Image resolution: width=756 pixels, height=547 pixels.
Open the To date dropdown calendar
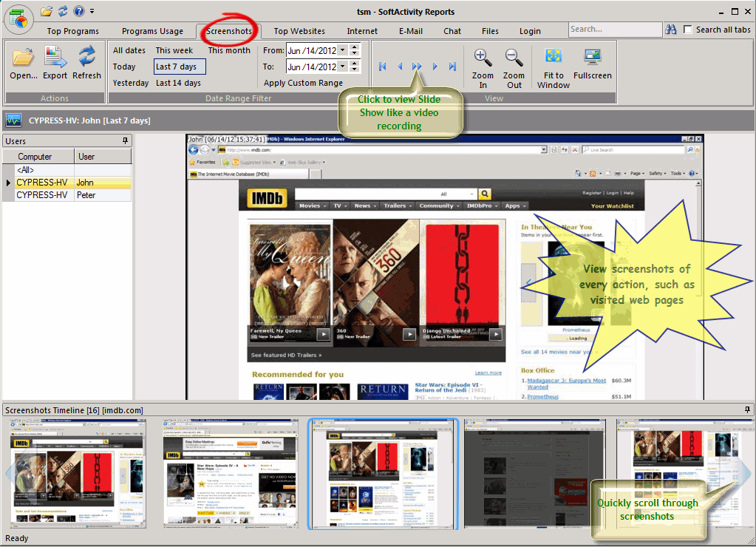(342, 67)
